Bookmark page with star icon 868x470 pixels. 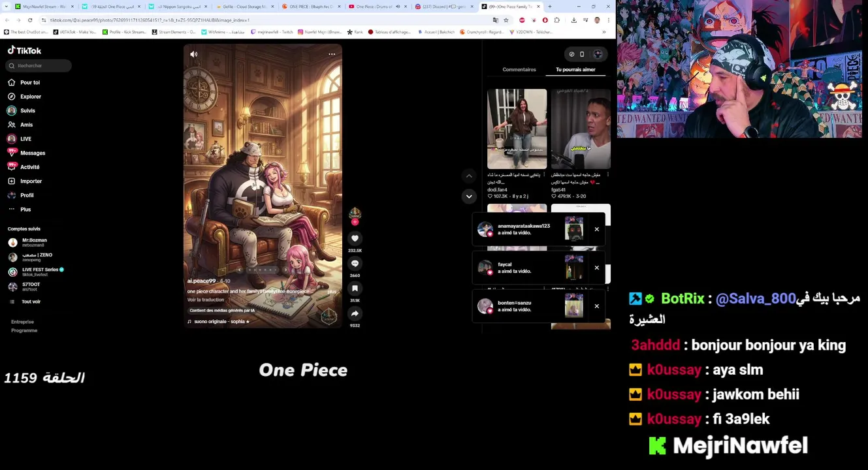[506, 20]
